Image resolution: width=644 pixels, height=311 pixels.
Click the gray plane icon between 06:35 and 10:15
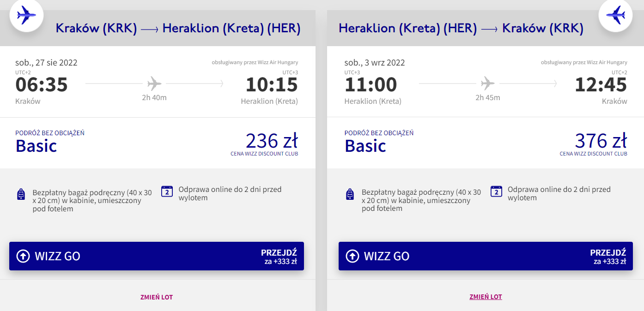coord(154,84)
